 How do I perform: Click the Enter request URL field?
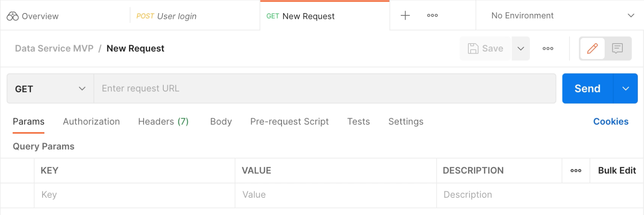(324, 89)
